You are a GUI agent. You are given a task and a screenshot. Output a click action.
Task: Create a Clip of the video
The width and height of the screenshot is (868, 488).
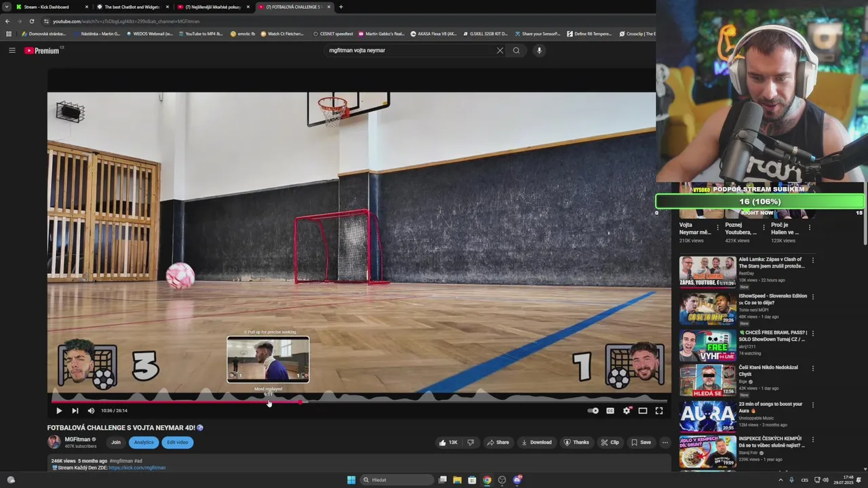point(610,443)
